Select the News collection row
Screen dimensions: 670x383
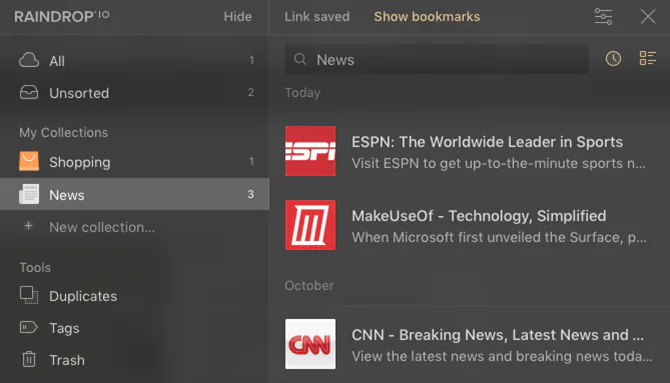pos(135,194)
